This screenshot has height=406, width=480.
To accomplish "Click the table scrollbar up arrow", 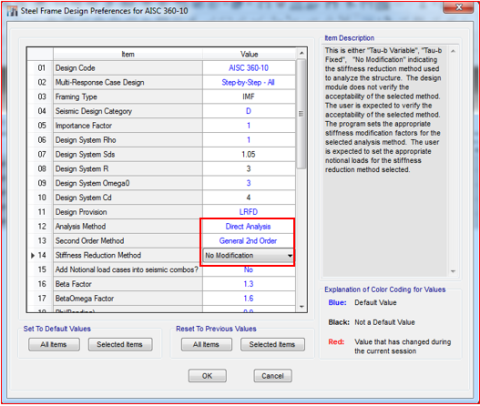I will (x=301, y=53).
